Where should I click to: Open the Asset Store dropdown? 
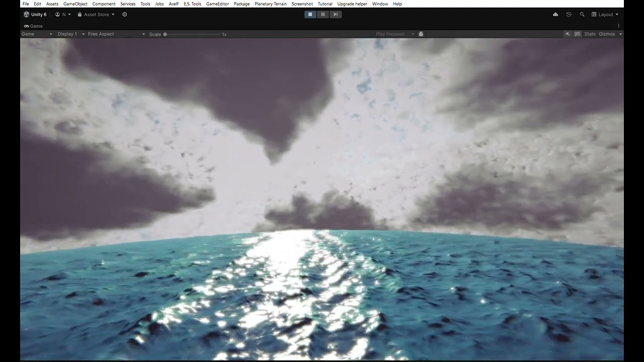tap(96, 15)
